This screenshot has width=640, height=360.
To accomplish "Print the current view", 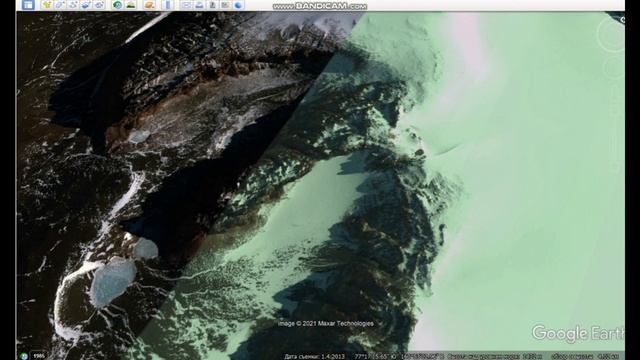I will 199,5.
